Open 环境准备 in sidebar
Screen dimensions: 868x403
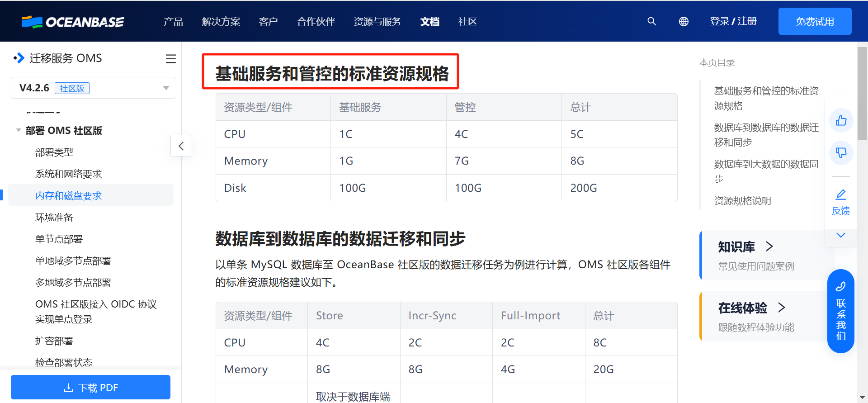click(54, 218)
